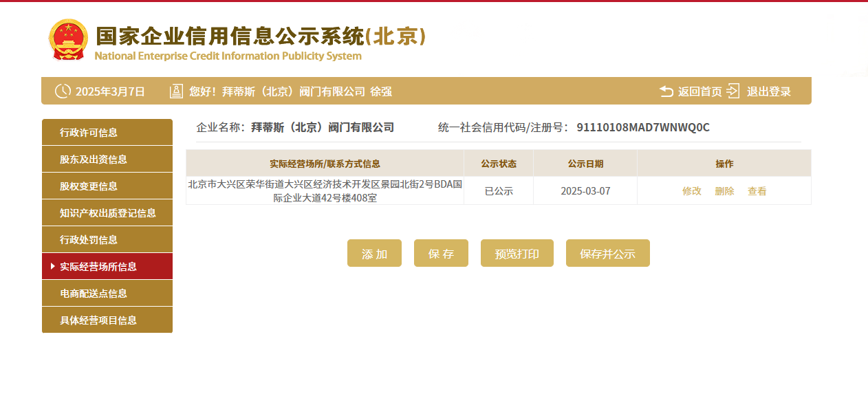This screenshot has width=868, height=416.
Task: Select 实际经营场所信息 sidebar item
Action: tap(107, 266)
